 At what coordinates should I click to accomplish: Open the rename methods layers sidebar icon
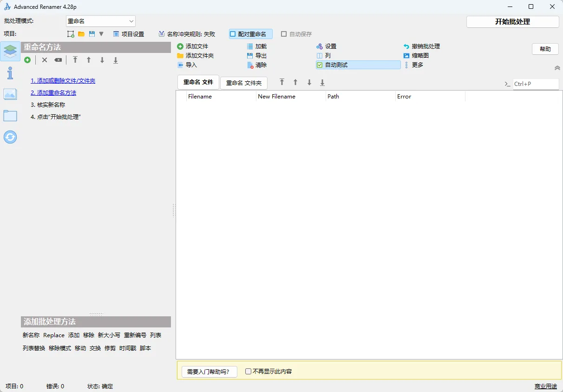pyautogui.click(x=10, y=52)
